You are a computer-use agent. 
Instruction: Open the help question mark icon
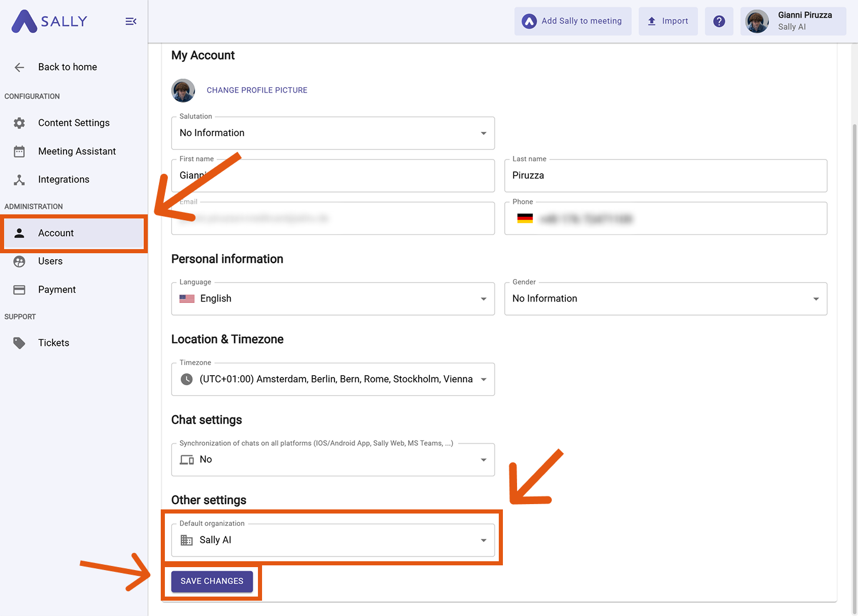pyautogui.click(x=718, y=21)
